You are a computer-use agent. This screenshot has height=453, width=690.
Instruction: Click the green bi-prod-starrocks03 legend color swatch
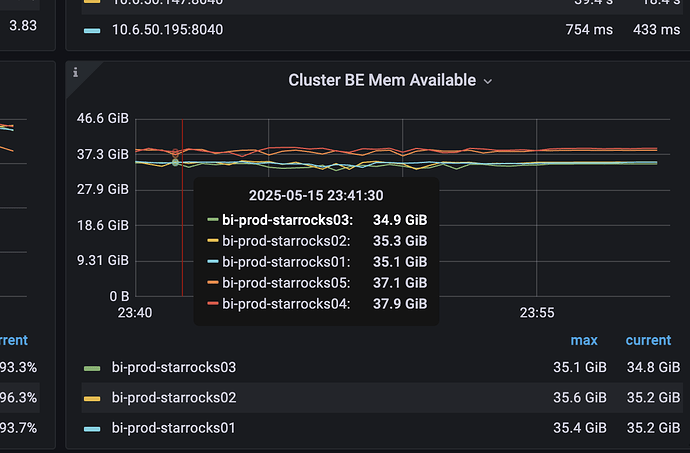[92, 368]
